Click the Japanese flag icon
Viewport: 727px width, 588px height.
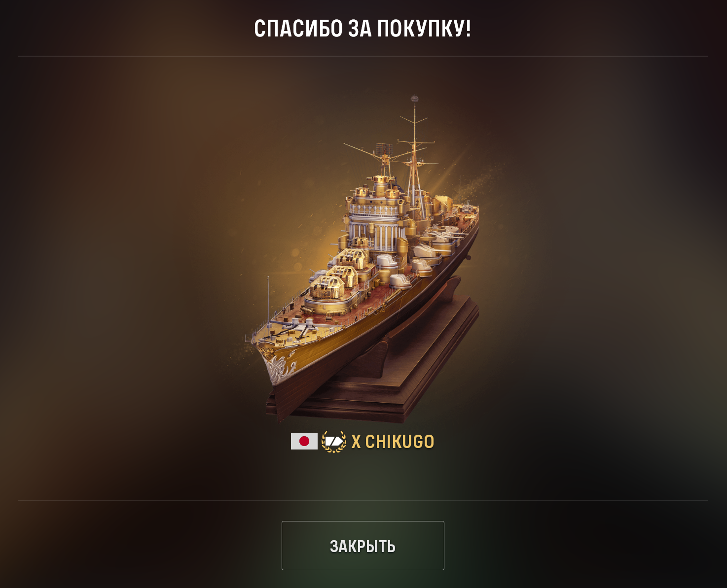tap(304, 441)
